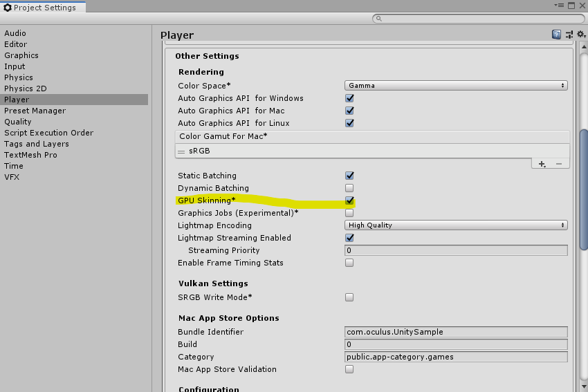Remove color gamut with minus button
Viewport: 588px width, 392px height.
[x=559, y=164]
